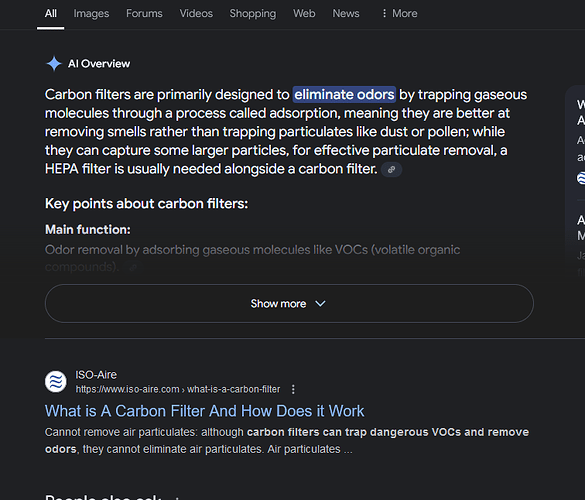Open What is A Carbon Filter link
This screenshot has height=500, width=585.
pos(204,411)
